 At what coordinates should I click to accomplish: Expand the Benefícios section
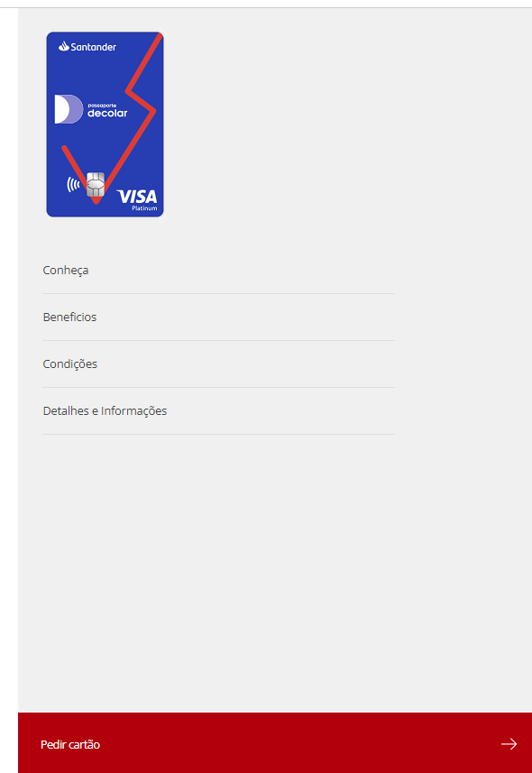click(x=218, y=317)
